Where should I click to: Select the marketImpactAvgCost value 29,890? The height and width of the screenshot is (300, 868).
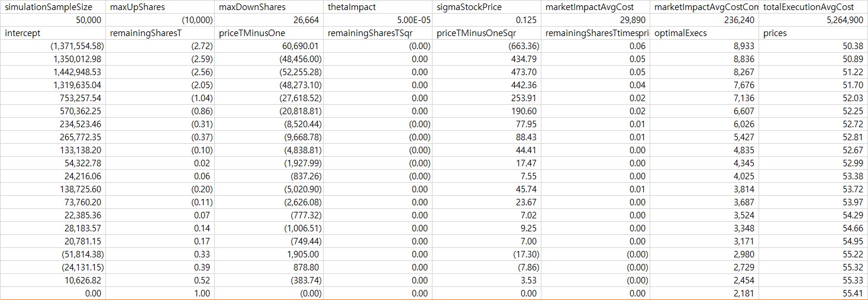[x=596, y=20]
